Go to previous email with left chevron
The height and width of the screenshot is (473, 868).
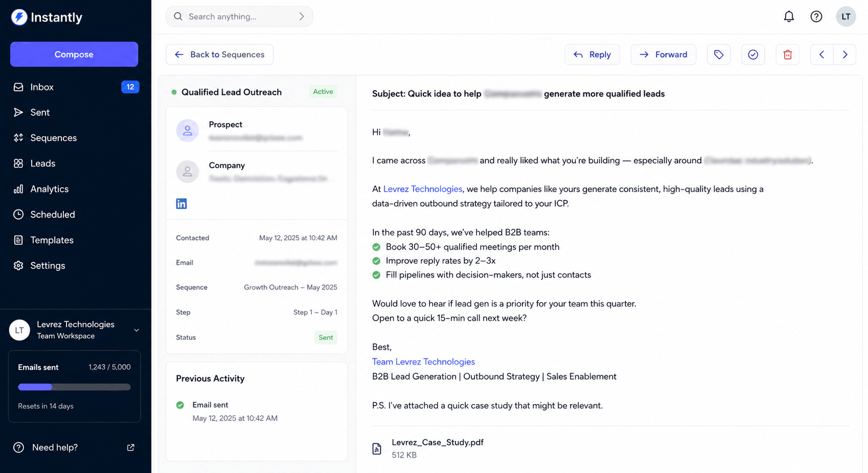click(x=822, y=55)
